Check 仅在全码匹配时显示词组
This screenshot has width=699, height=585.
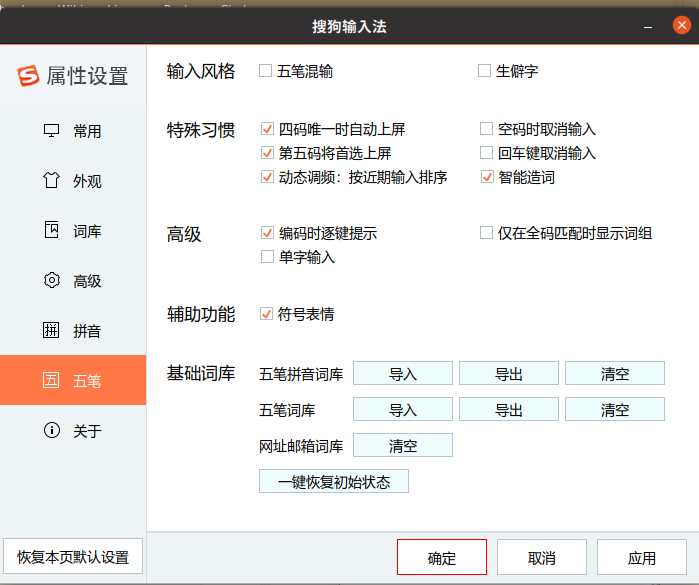coord(486,233)
